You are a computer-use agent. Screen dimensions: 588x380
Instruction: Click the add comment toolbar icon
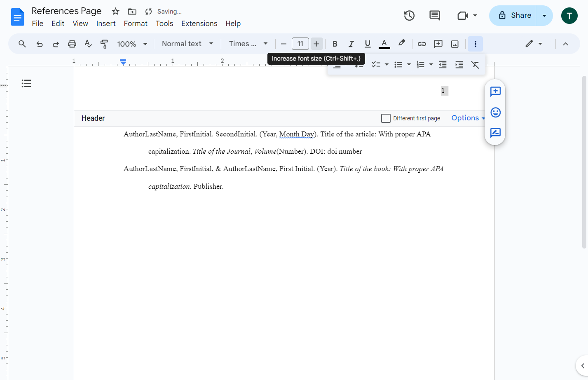(x=438, y=44)
